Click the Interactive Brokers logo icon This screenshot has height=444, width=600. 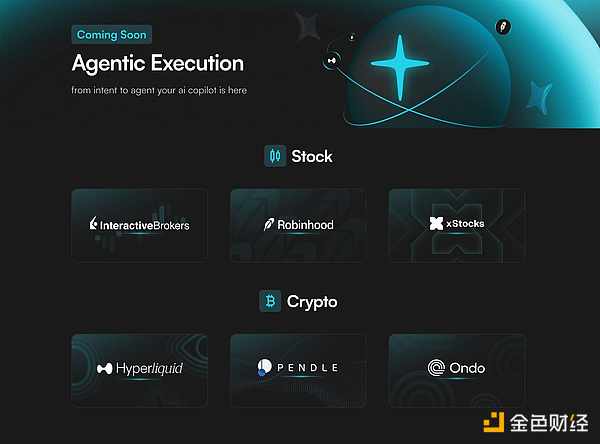coord(93,223)
